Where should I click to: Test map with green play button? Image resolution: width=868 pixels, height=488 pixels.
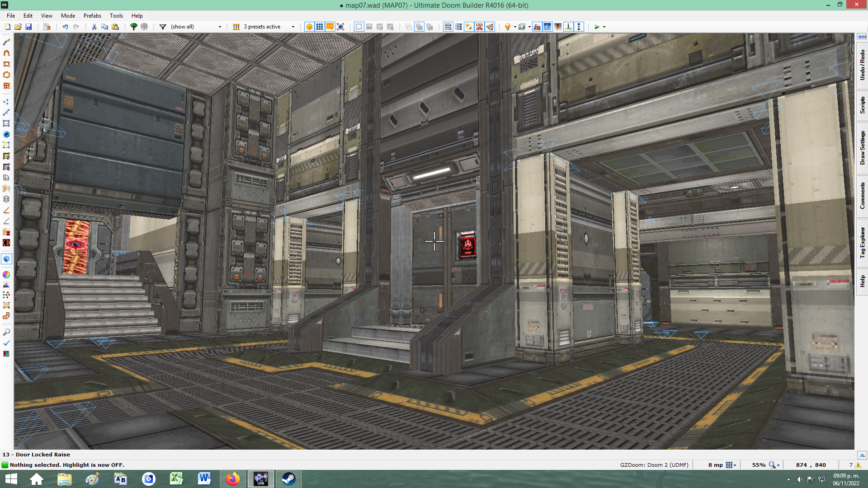(x=597, y=27)
